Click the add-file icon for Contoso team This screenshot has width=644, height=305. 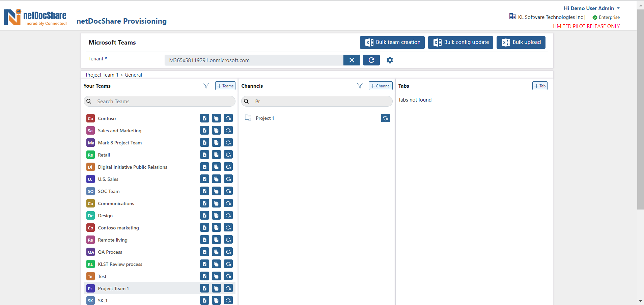[204, 118]
